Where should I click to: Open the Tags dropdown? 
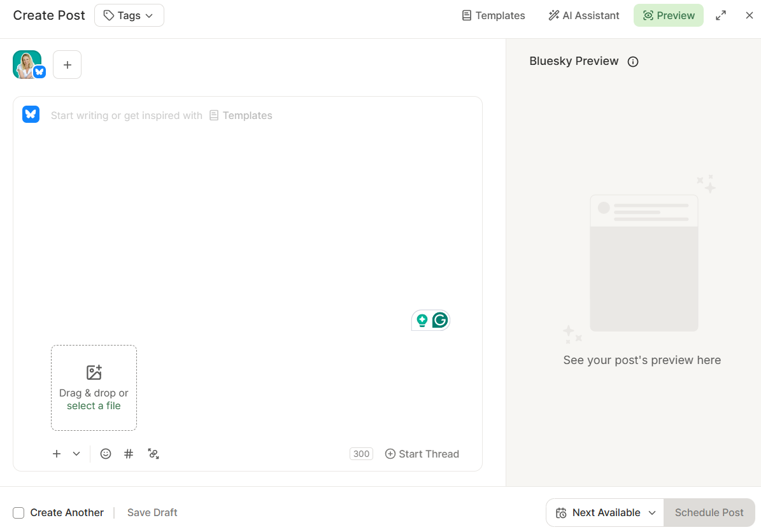(129, 15)
